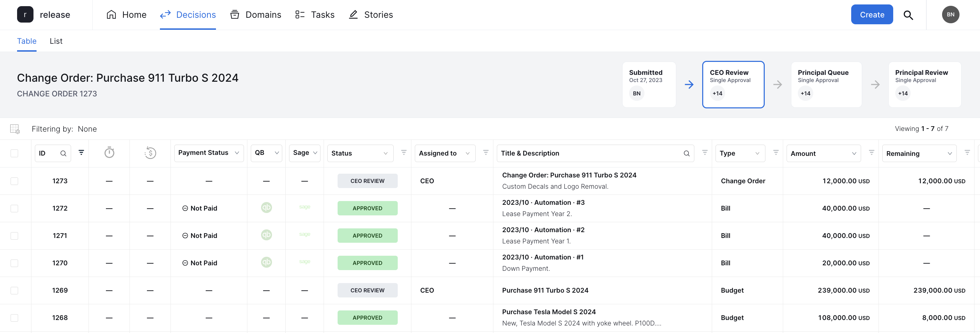This screenshot has width=980, height=333.
Task: Expand the Type column dropdown
Action: [x=740, y=154]
